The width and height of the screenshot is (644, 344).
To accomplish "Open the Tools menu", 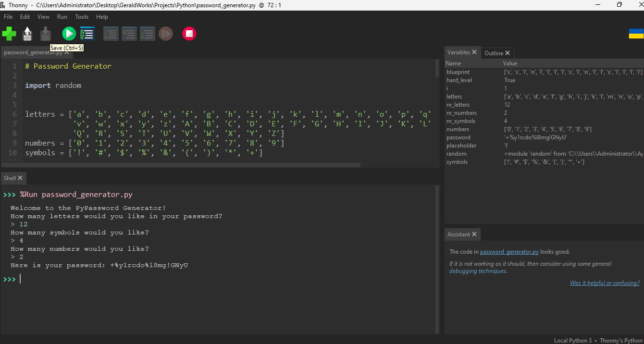I will 82,16.
